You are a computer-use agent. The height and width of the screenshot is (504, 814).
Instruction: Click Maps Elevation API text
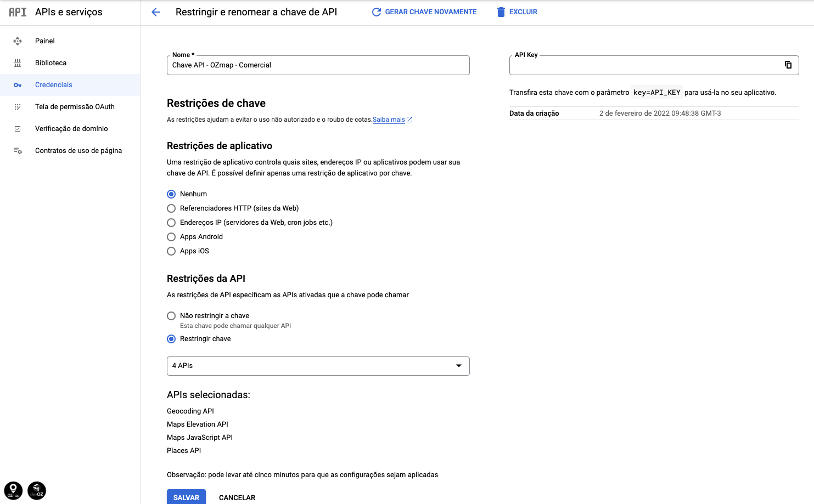(198, 424)
